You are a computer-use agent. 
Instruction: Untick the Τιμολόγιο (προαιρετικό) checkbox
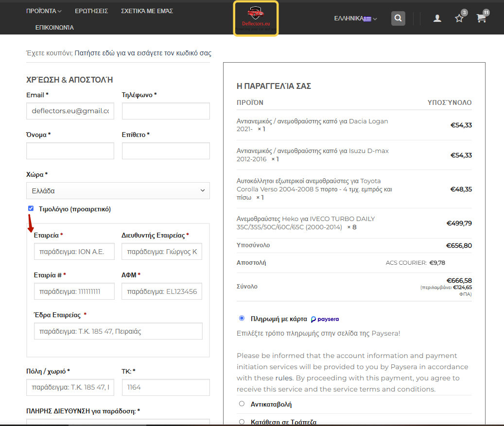point(31,208)
